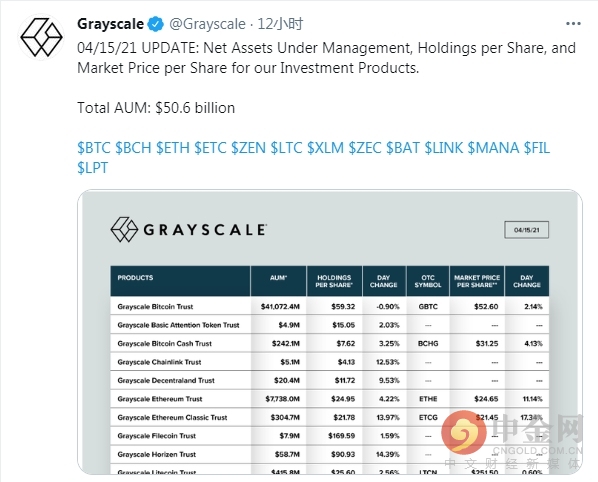
Task: Click the $FIL cashtag
Action: point(537,148)
